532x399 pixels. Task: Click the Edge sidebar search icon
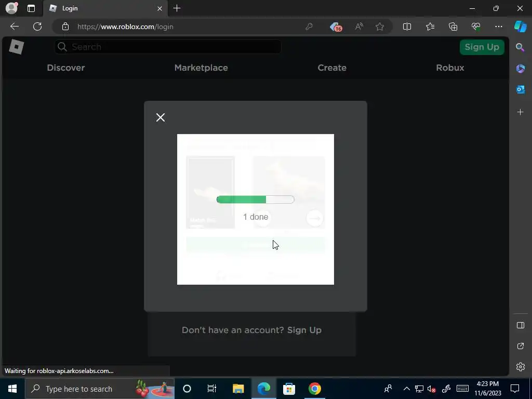[520, 47]
